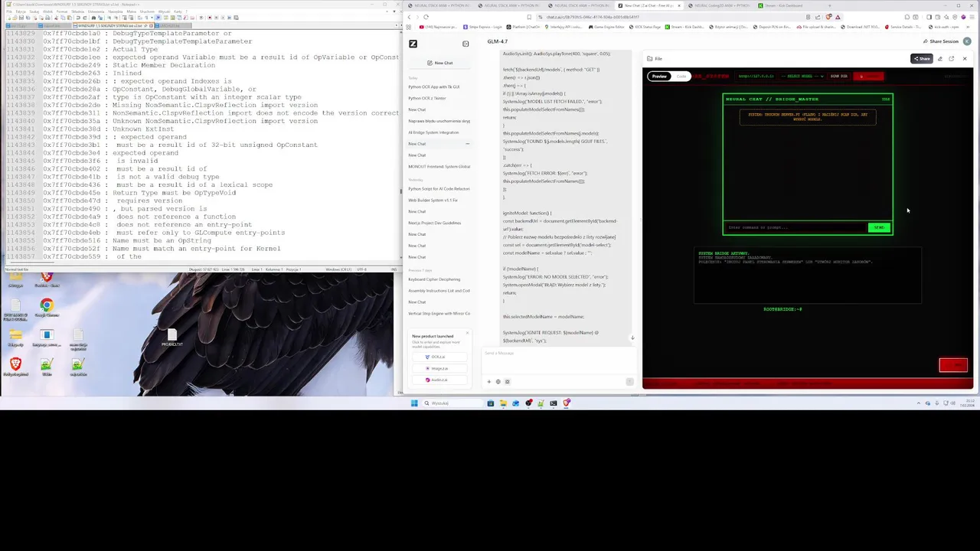Screen dimensions: 980x551
Task: Switch to the 'New Chat | Z.ai Chat' browser tab
Action: (649, 5)
